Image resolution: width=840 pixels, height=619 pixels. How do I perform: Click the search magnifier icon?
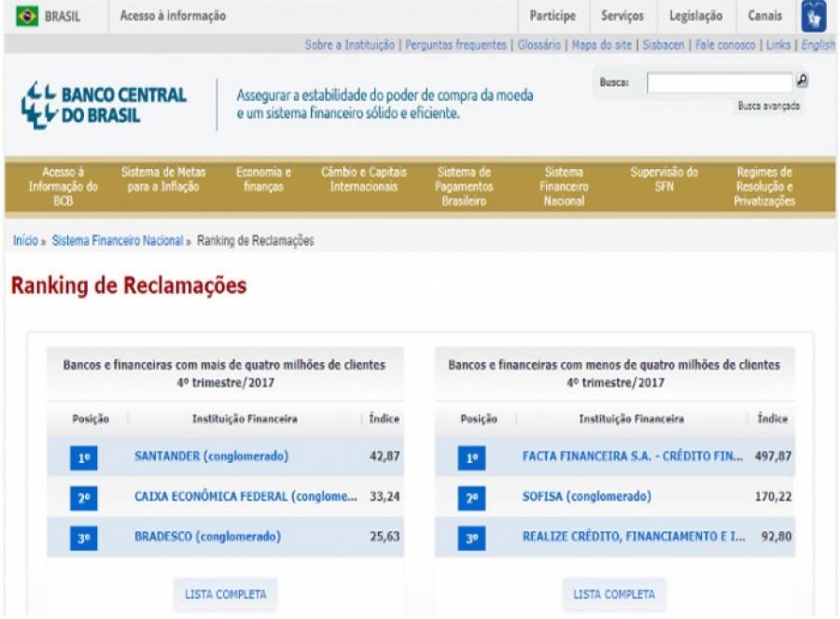(802, 80)
